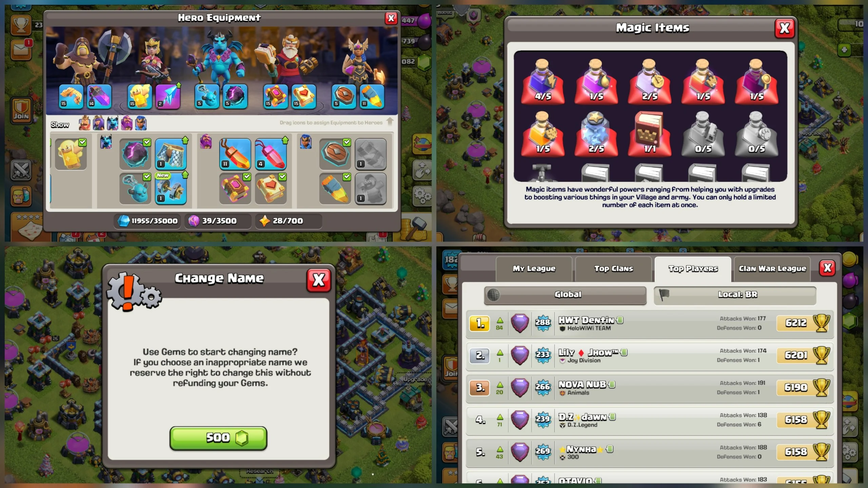
Task: Select the 4/5 Power Potion item
Action: [x=542, y=81]
